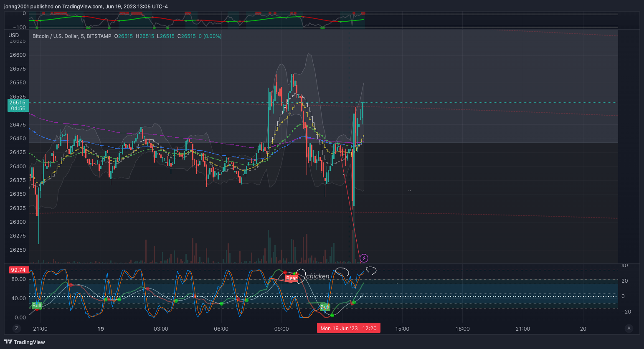The image size is (644, 349).
Task: Click the close value C26515
Action: tap(187, 36)
